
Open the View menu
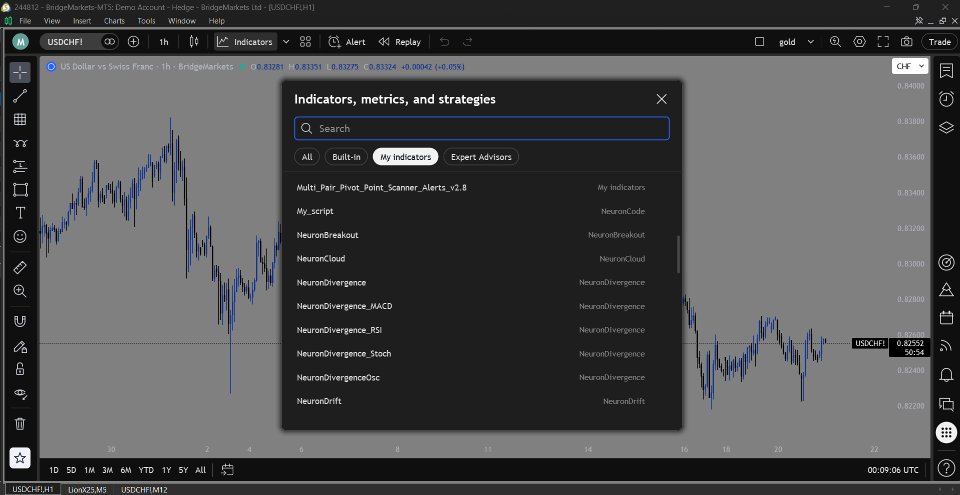coord(52,21)
